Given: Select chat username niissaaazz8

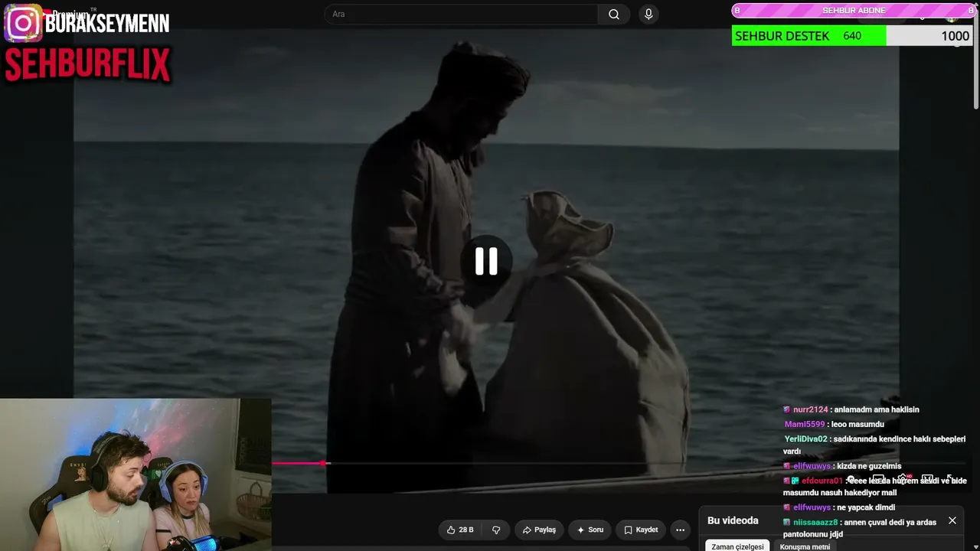Looking at the screenshot, I should (815, 522).
